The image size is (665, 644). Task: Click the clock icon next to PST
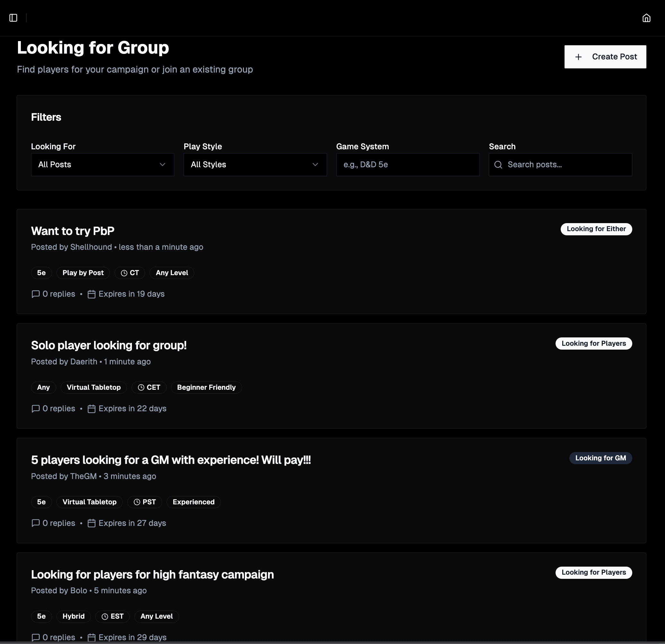(x=137, y=502)
